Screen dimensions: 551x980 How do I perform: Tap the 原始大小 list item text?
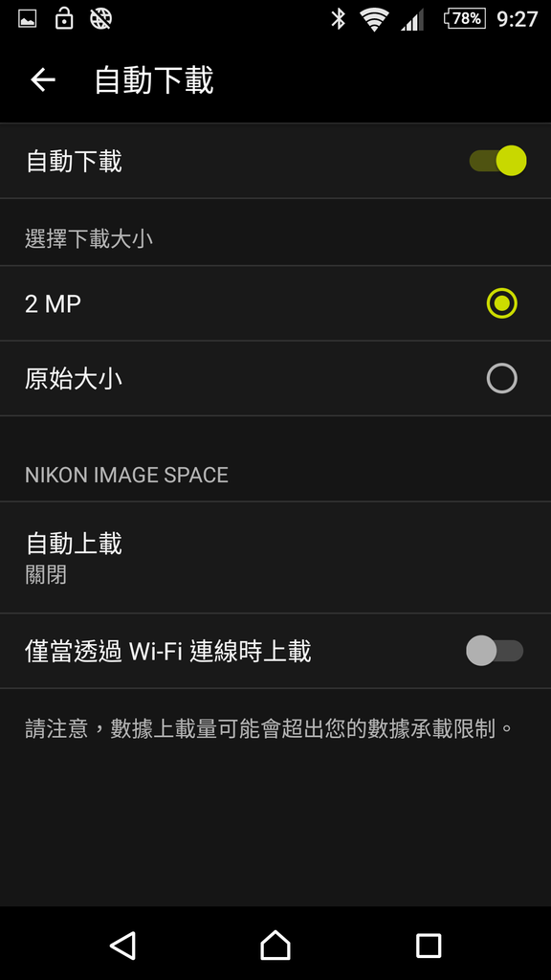pyautogui.click(x=74, y=379)
